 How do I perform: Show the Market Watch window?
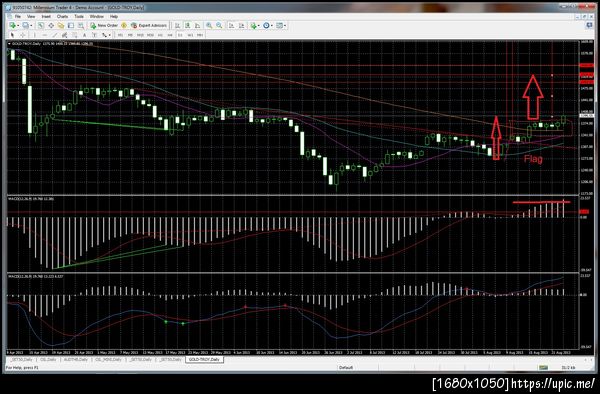41,25
